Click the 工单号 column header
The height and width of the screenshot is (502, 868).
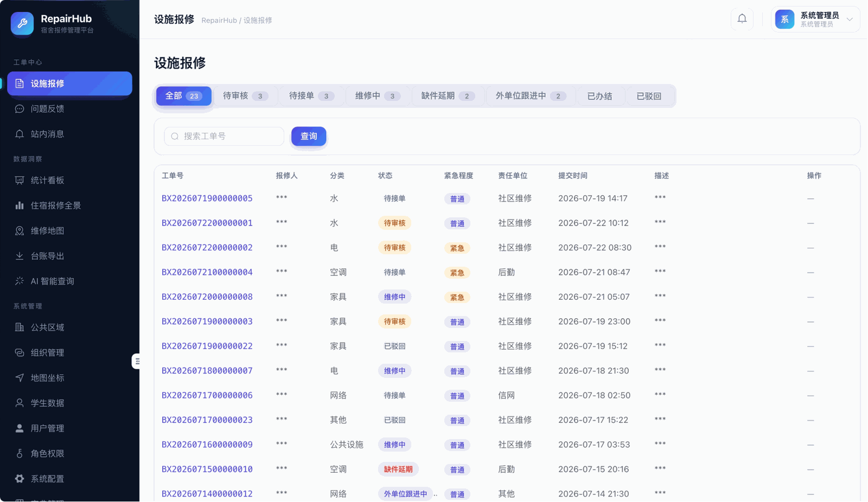coord(173,176)
